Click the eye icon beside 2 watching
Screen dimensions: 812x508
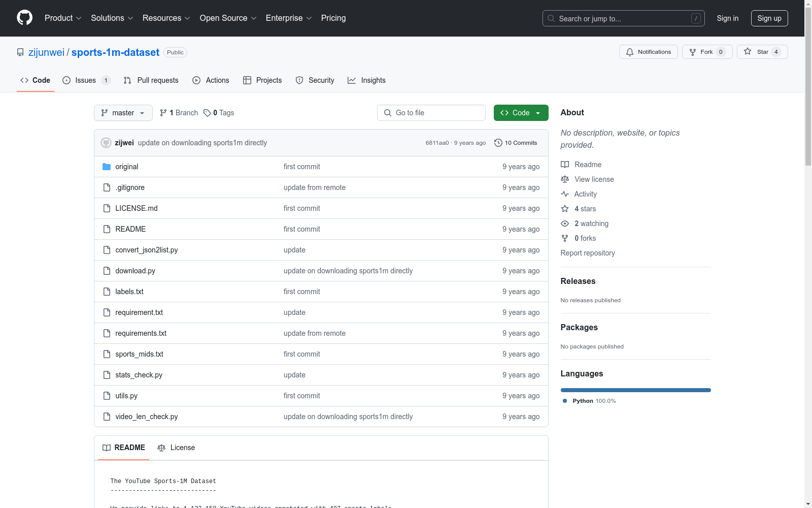(x=565, y=224)
